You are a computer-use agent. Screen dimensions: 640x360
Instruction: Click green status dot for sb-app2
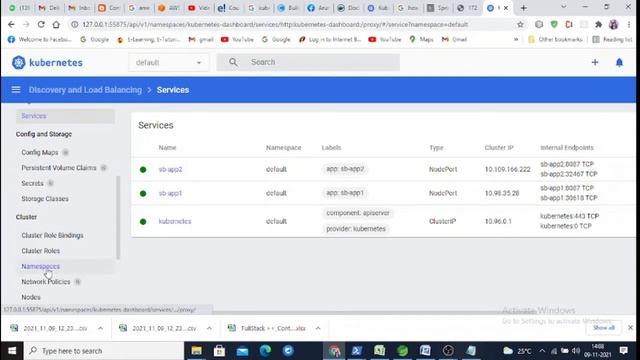tap(143, 169)
